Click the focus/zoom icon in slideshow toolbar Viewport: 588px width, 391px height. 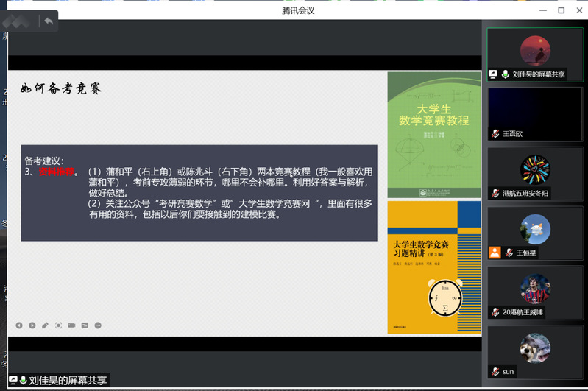(x=58, y=325)
